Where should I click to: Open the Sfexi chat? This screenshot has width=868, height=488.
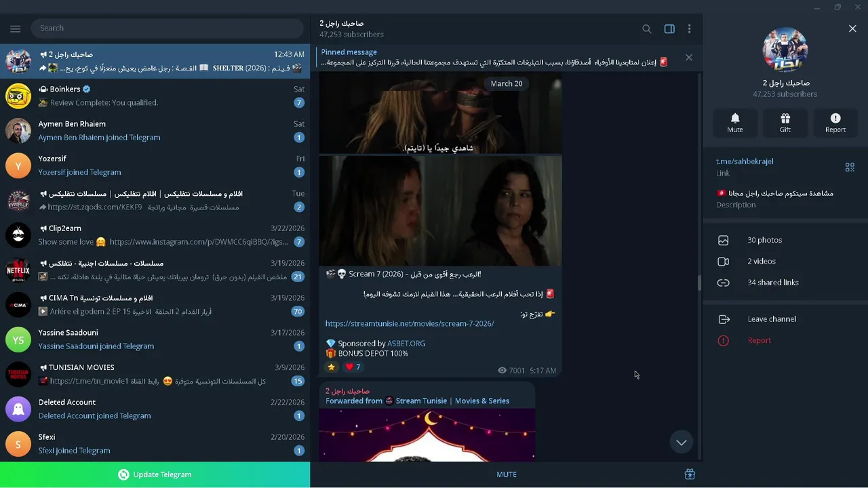[x=155, y=444]
